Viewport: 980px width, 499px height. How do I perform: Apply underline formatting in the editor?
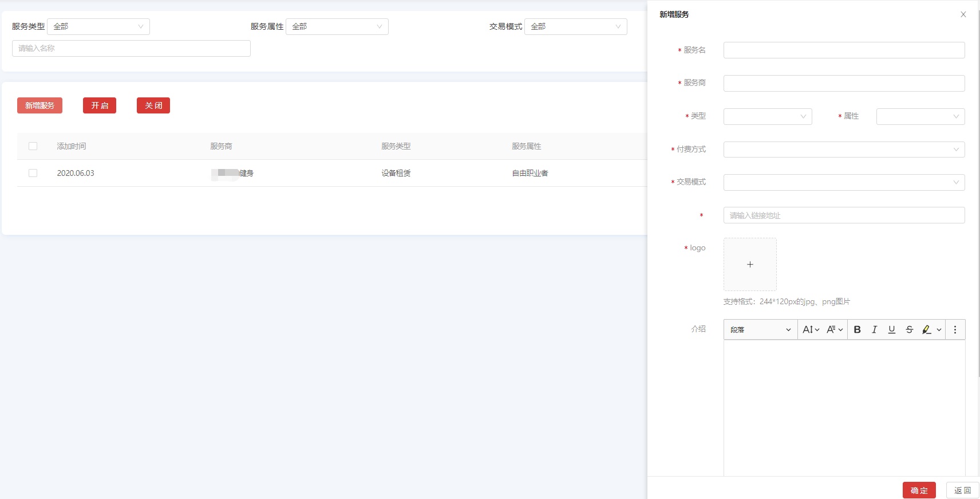pyautogui.click(x=891, y=329)
